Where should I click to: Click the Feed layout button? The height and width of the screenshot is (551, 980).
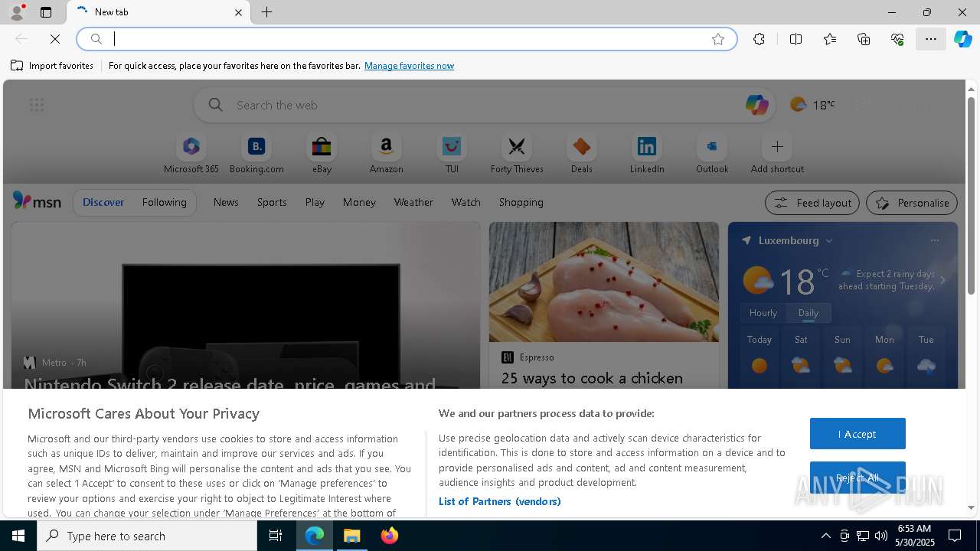[x=812, y=203]
